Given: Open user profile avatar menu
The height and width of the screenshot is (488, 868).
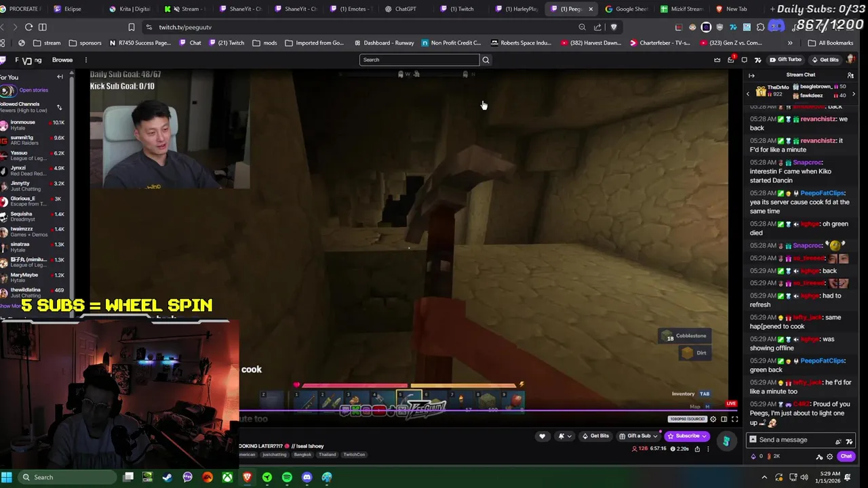Looking at the screenshot, I should 850,60.
